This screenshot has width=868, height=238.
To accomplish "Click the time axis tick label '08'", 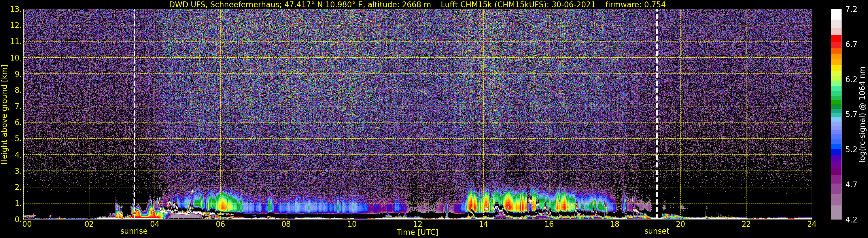I will 286,224.
